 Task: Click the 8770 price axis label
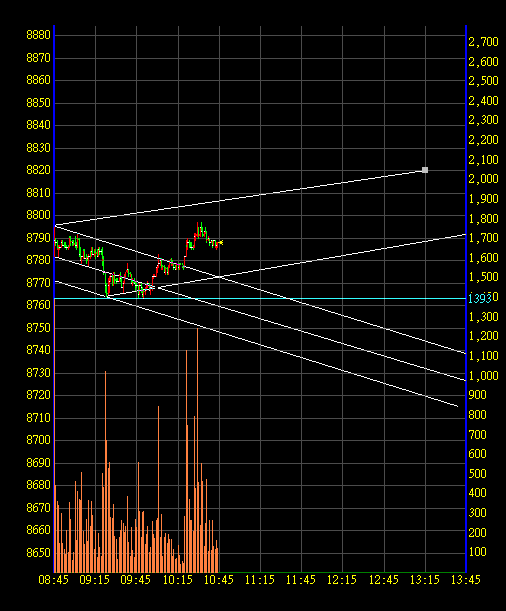[39, 283]
